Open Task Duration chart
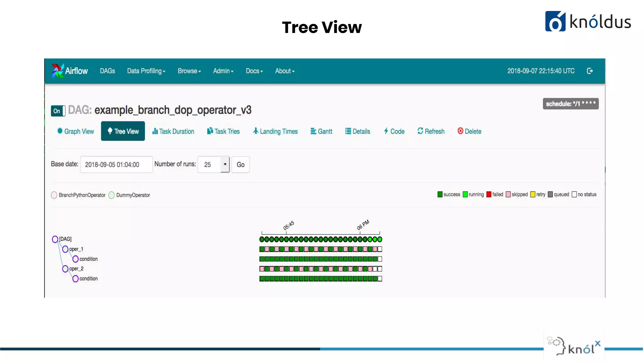Screen dimensions: 644x362 click(173, 131)
